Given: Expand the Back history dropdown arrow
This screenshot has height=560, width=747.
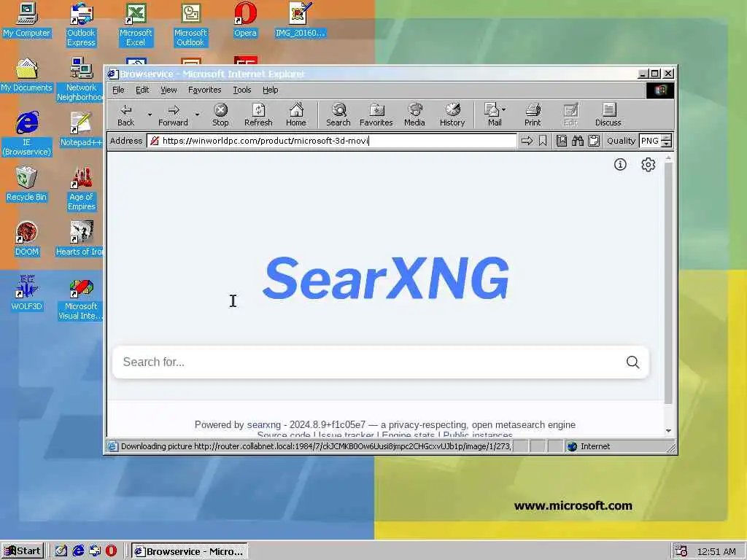Looking at the screenshot, I should pyautogui.click(x=150, y=114).
